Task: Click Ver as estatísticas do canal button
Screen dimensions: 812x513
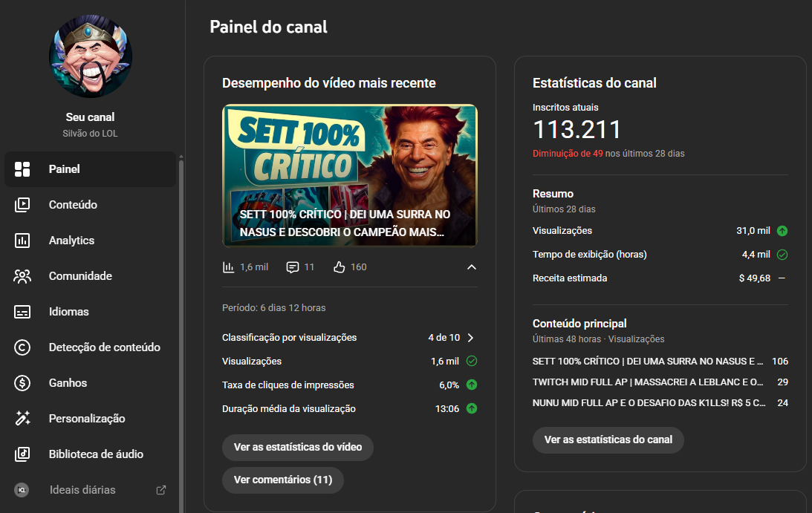Action: [608, 440]
